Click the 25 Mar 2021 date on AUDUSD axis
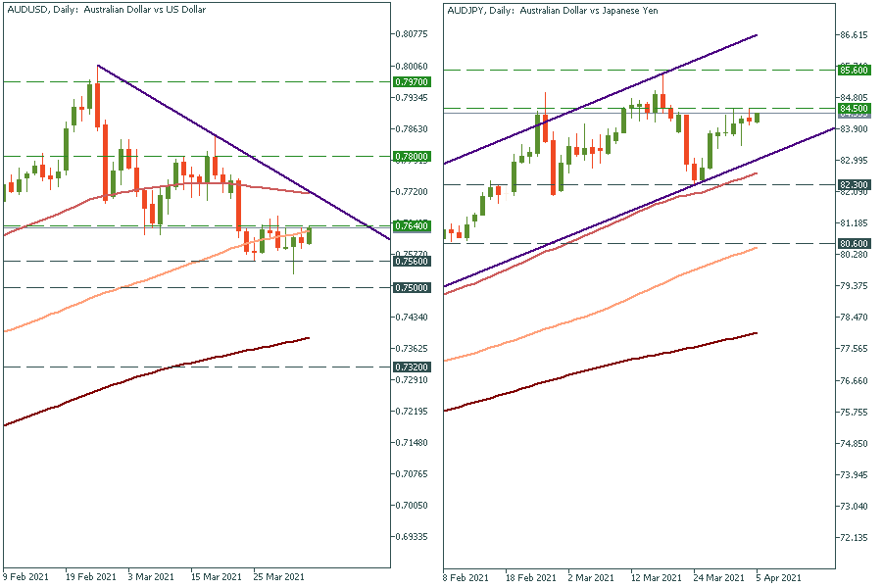This screenshot has width=882, height=588. pos(278,577)
